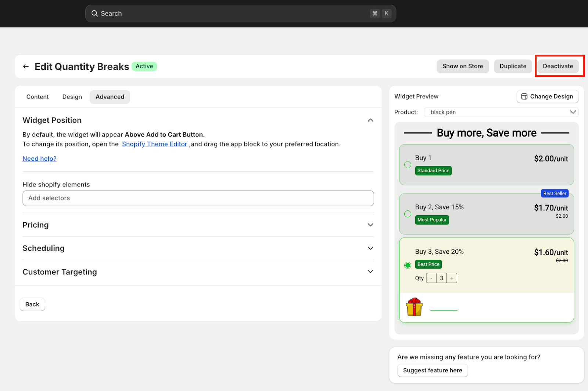Select the Buy 1 radio option

click(x=408, y=165)
